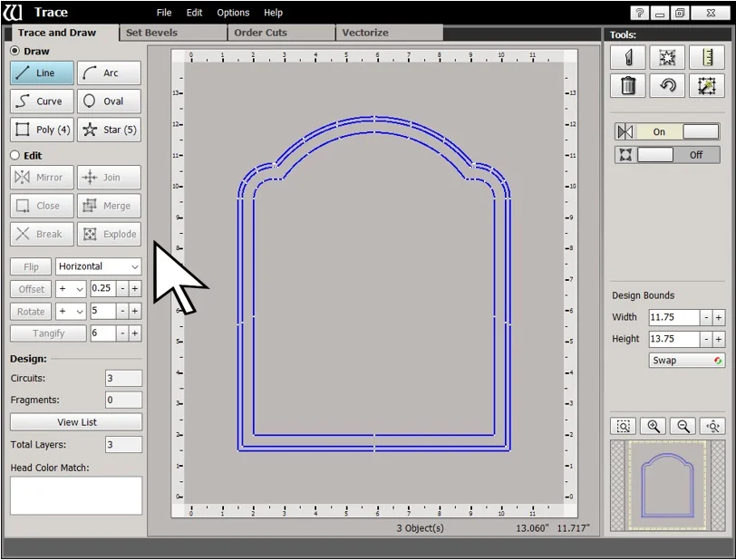Image resolution: width=736 pixels, height=560 pixels.
Task: Click the zoom to selection icon
Action: click(x=623, y=426)
